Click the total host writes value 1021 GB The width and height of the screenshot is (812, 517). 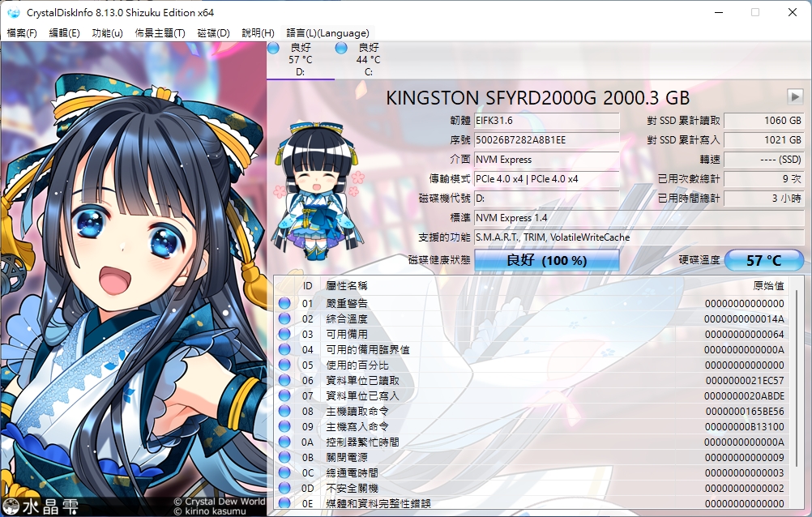764,140
